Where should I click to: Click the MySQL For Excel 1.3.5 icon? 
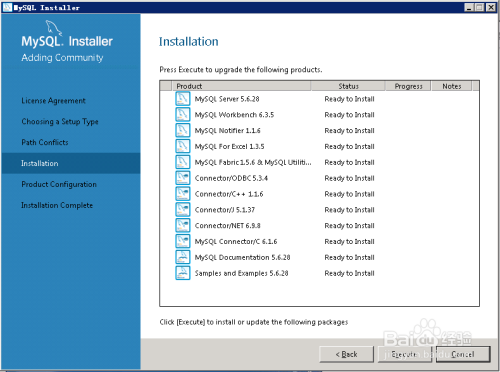[x=183, y=146]
